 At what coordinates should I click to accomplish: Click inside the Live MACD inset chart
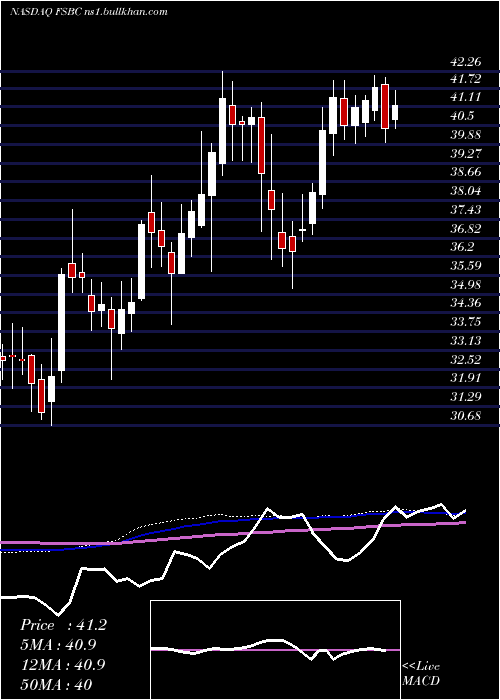click(x=275, y=650)
